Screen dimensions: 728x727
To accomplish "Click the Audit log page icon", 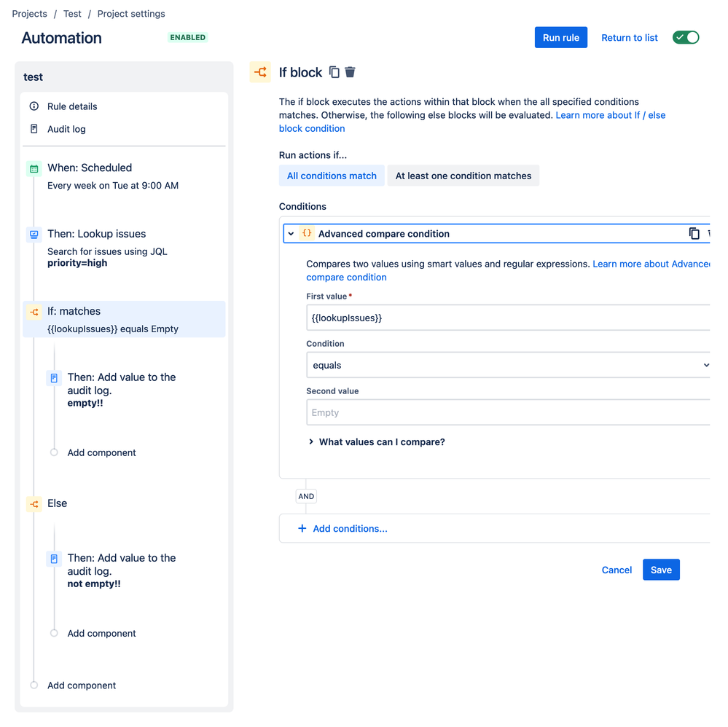I will (35, 128).
